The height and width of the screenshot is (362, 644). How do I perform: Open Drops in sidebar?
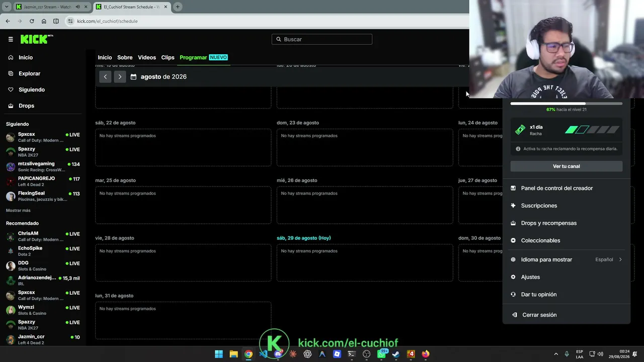pyautogui.click(x=43, y=106)
